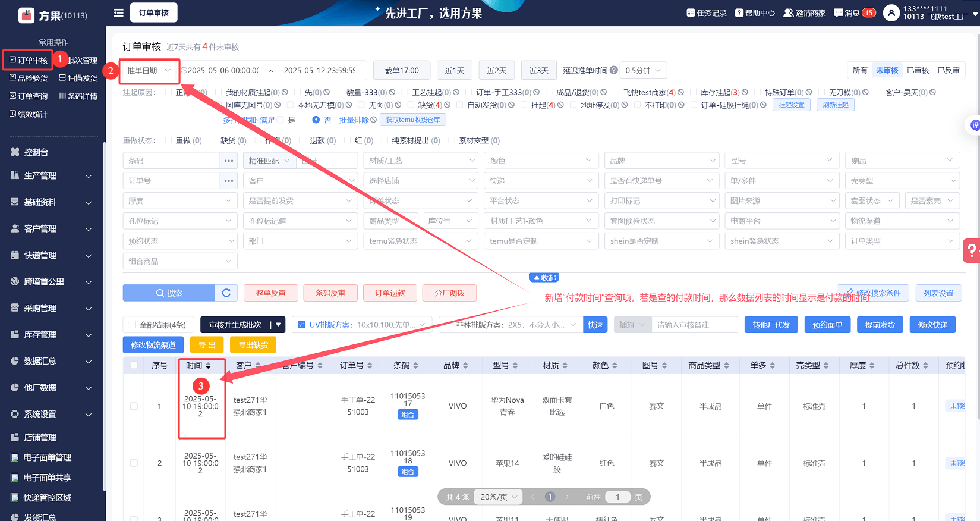Open 控制台 in the sidebar
Image resolution: width=980 pixels, height=521 pixels.
pyautogui.click(x=36, y=152)
